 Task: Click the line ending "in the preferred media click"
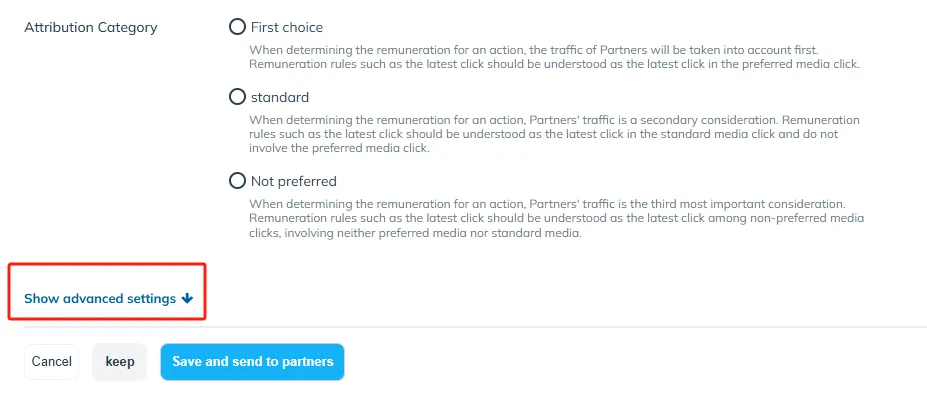click(554, 63)
